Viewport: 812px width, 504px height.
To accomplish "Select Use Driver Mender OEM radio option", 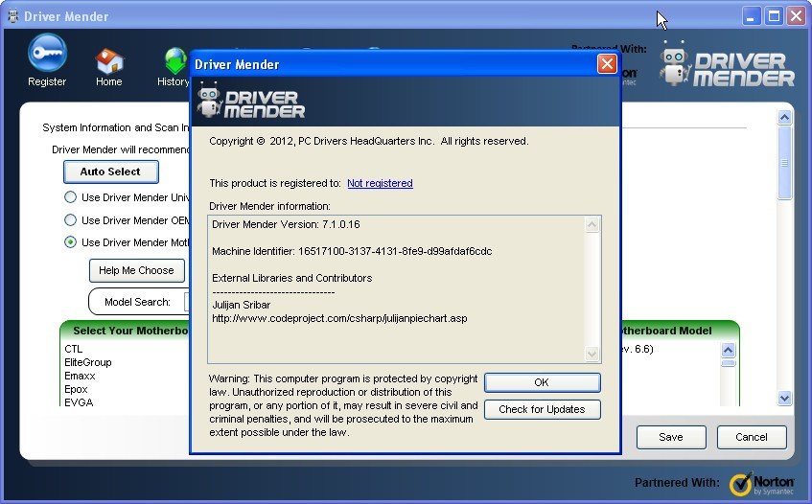I will tap(70, 220).
